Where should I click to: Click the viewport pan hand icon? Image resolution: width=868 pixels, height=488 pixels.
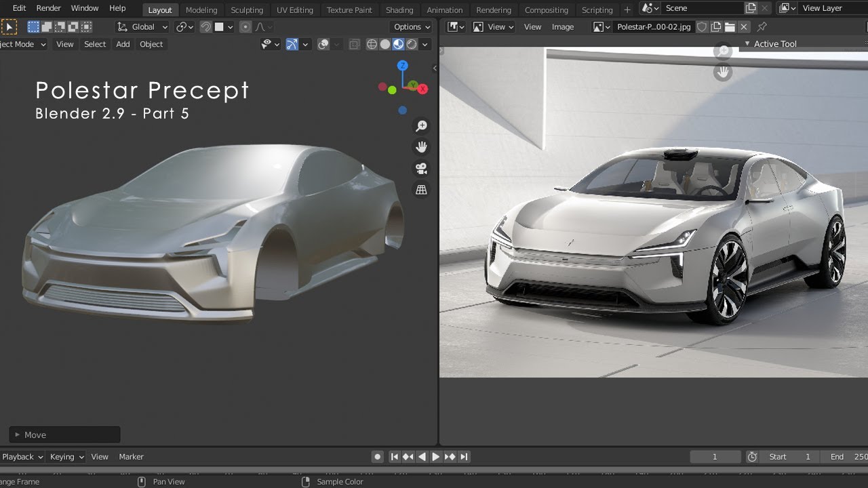tap(421, 147)
